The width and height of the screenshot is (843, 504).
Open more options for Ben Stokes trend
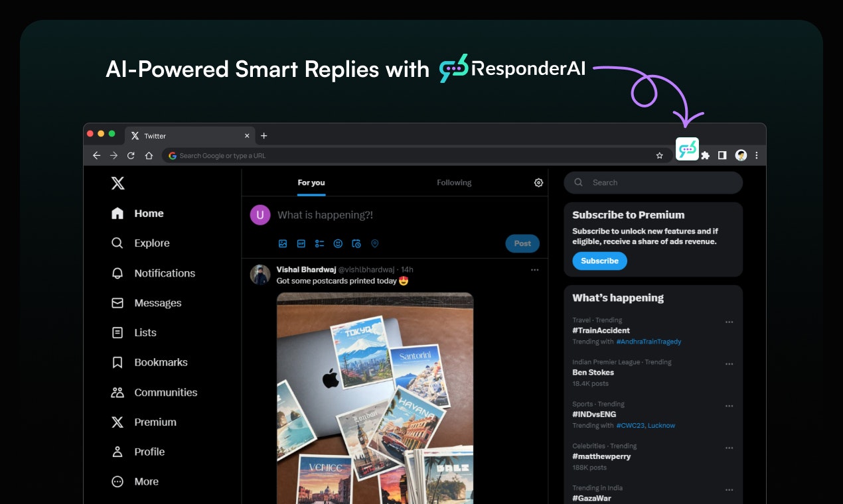[x=729, y=364]
